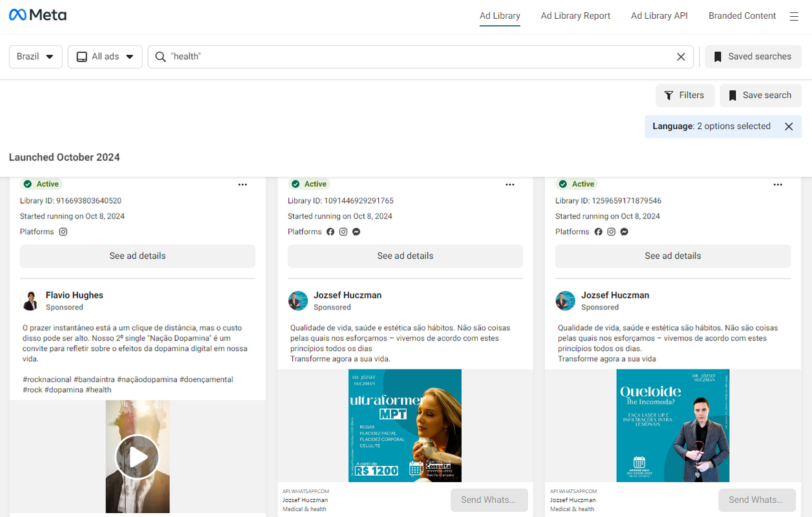Open Flavio Hughes advertiser name link

[74, 295]
